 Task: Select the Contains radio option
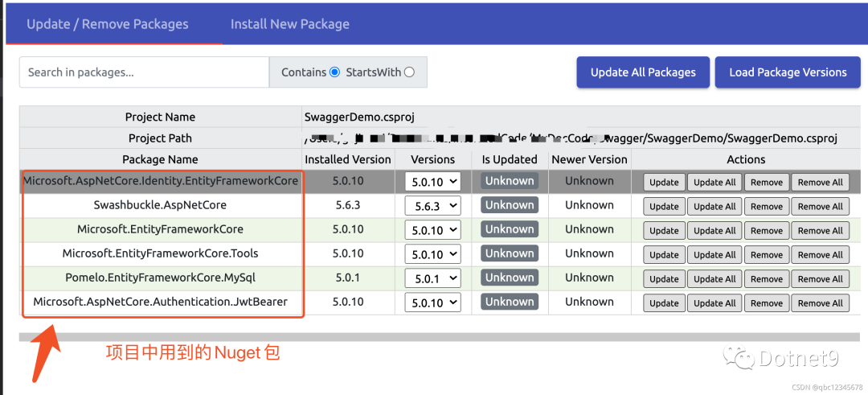click(x=334, y=72)
